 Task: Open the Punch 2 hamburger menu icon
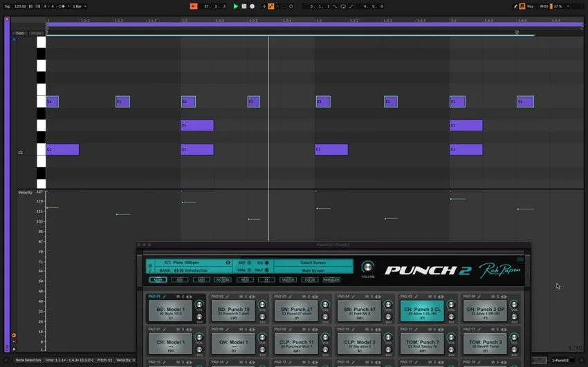click(x=520, y=259)
